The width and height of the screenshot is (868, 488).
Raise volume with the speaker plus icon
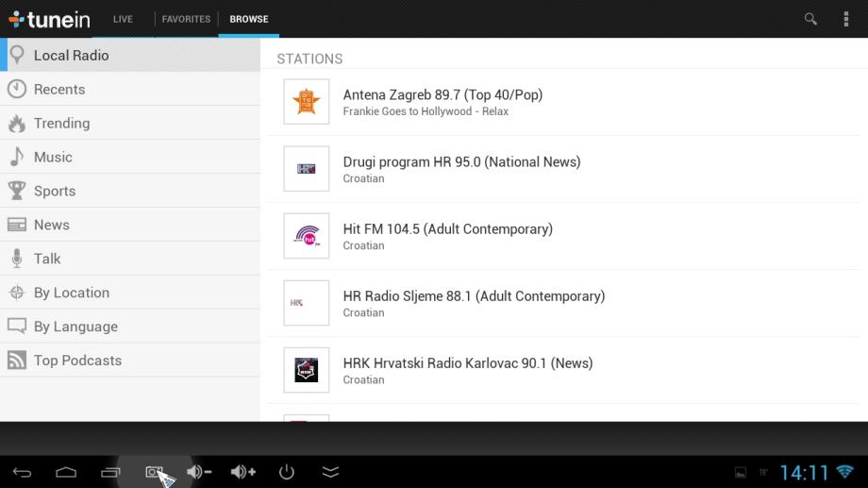pyautogui.click(x=243, y=472)
